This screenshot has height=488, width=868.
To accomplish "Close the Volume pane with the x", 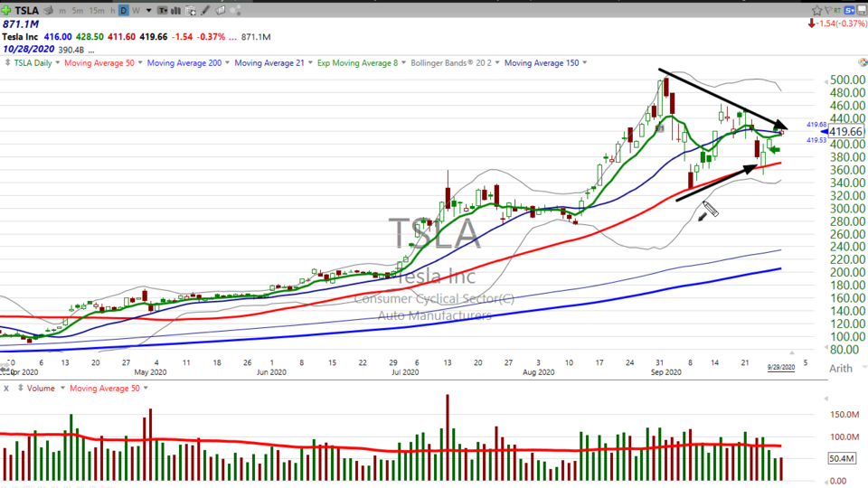I will coord(6,389).
